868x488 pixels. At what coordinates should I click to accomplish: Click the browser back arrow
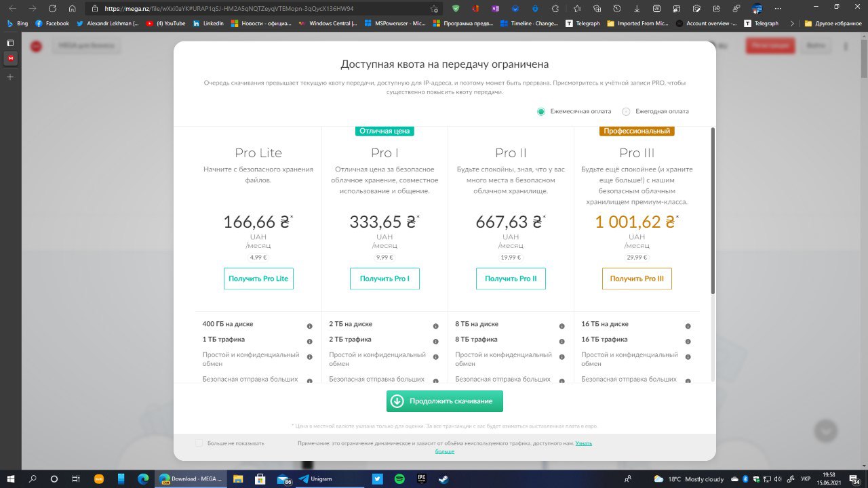point(12,9)
